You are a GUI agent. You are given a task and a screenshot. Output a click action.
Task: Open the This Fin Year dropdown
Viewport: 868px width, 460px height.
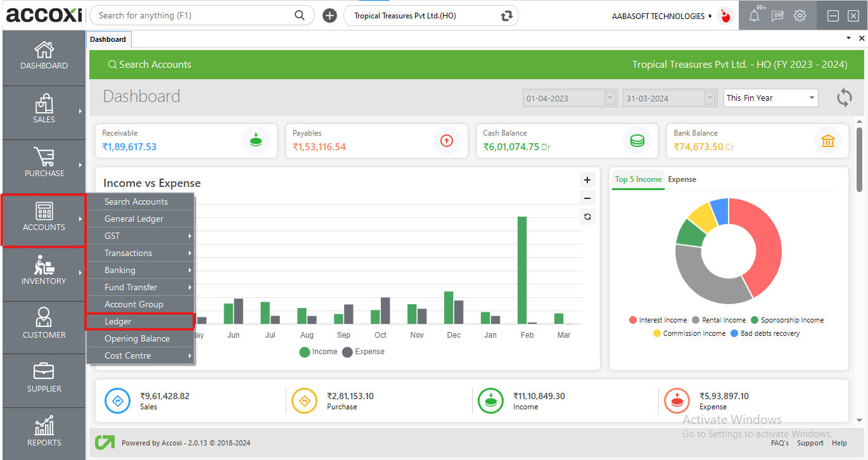coord(770,98)
